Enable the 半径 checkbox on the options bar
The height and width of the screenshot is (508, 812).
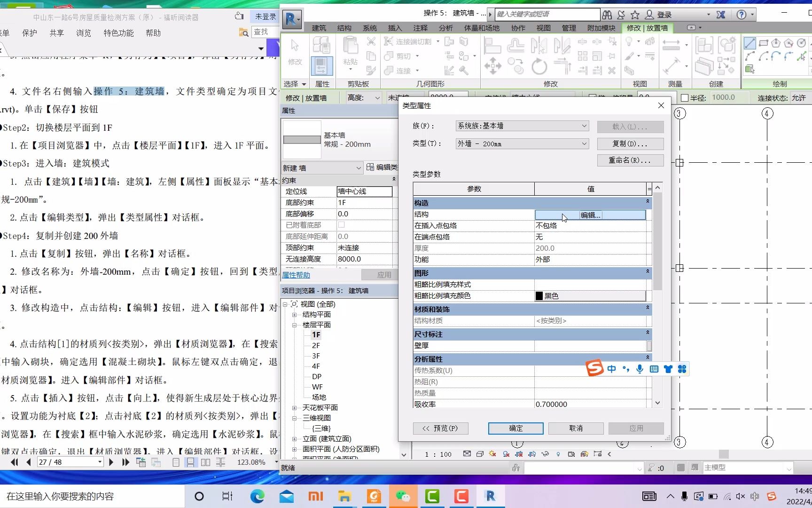point(685,97)
